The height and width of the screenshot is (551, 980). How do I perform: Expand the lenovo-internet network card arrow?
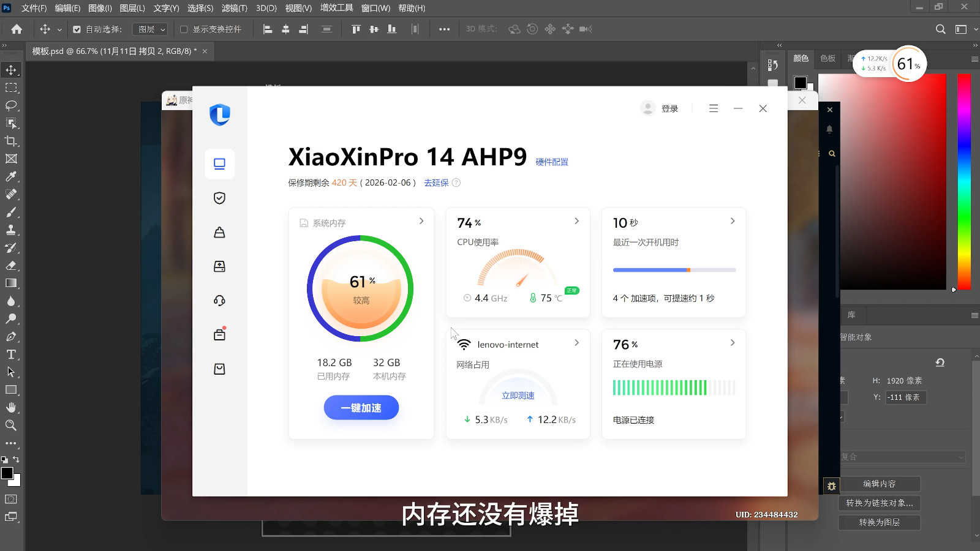coord(576,343)
